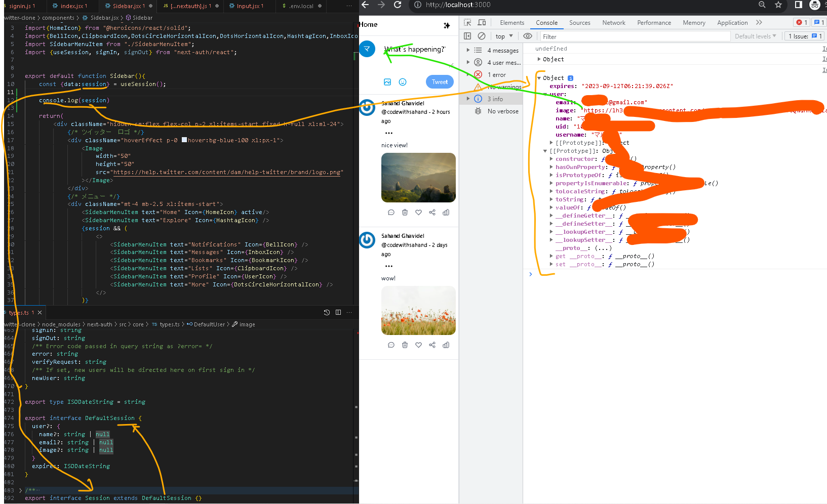Click the sparkles icon beside Home
Viewport: 827px width, 504px height.
447,25
